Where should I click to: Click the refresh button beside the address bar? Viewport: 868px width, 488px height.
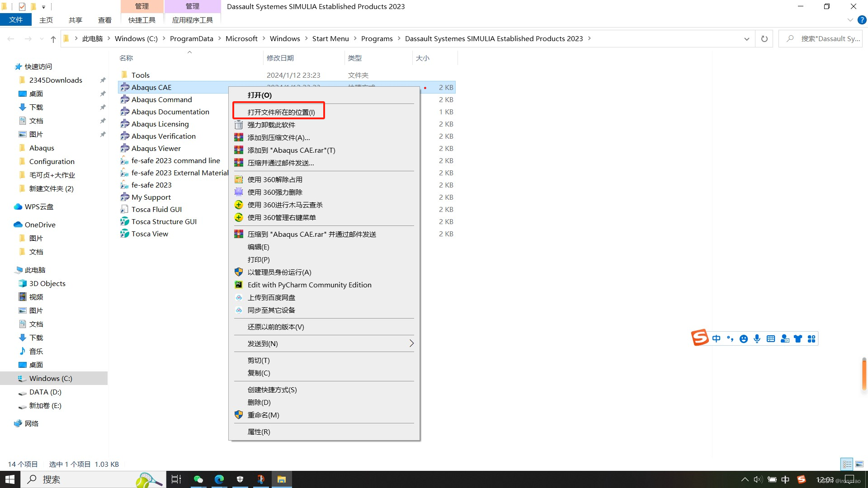coord(764,39)
